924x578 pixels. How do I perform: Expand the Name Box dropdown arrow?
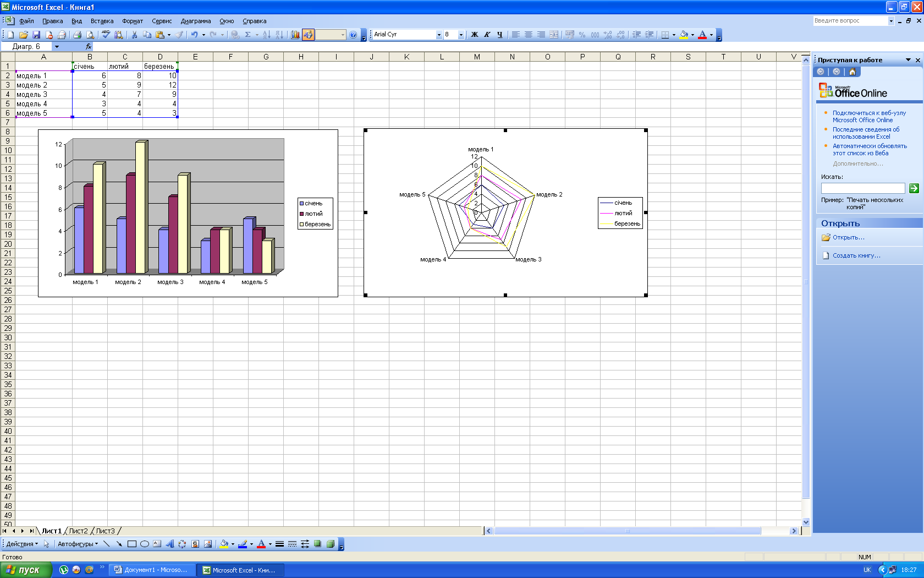point(57,47)
